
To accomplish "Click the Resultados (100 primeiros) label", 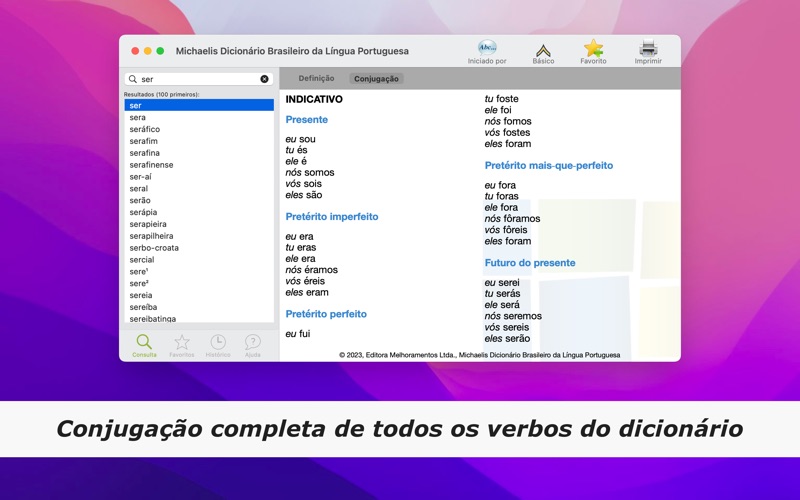I will (161, 94).
